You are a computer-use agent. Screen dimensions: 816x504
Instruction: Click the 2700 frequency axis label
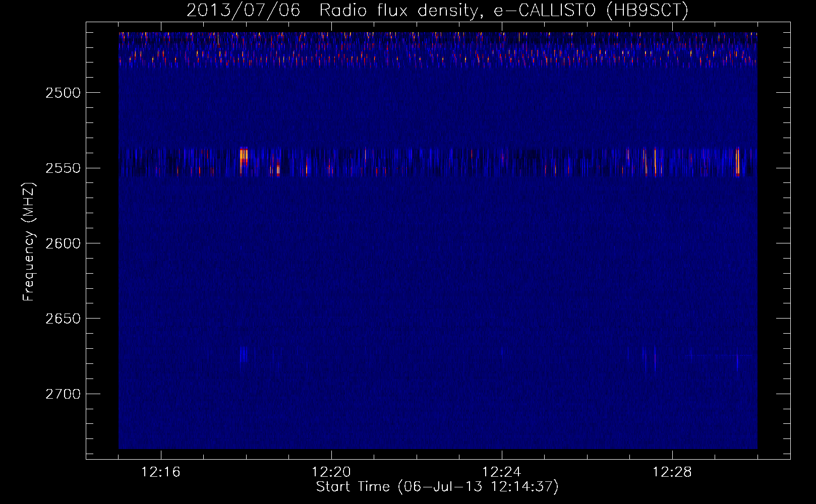63,394
